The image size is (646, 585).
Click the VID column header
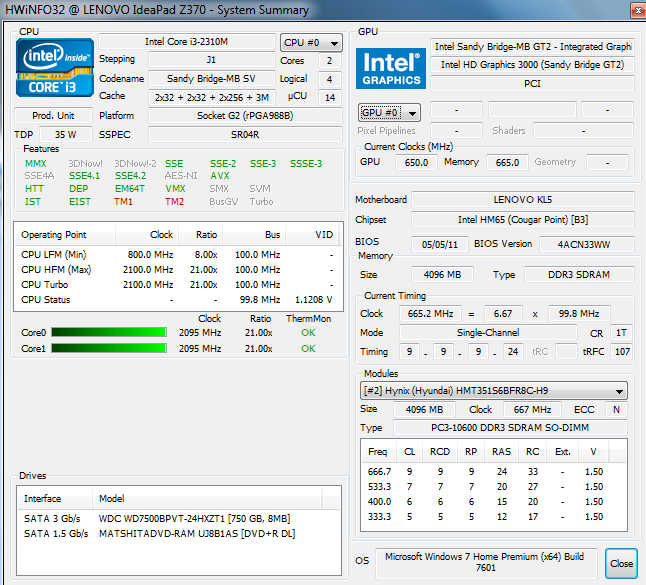click(x=312, y=234)
